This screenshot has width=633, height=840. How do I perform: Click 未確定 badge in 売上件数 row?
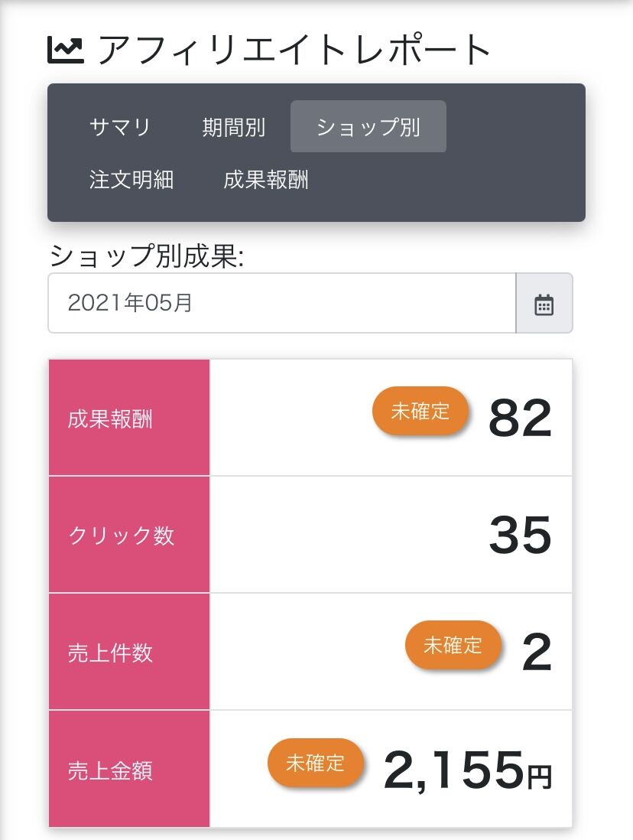(453, 646)
